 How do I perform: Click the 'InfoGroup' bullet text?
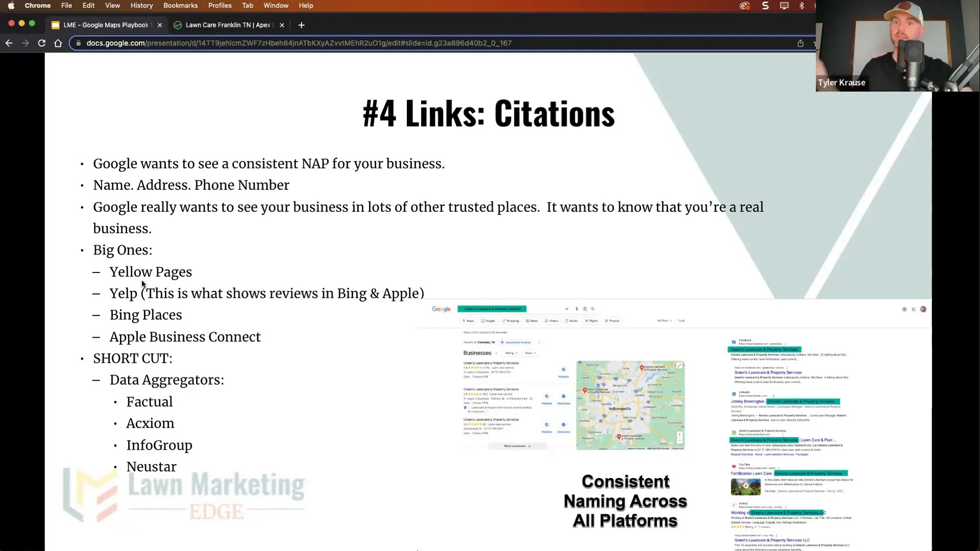coord(159,445)
